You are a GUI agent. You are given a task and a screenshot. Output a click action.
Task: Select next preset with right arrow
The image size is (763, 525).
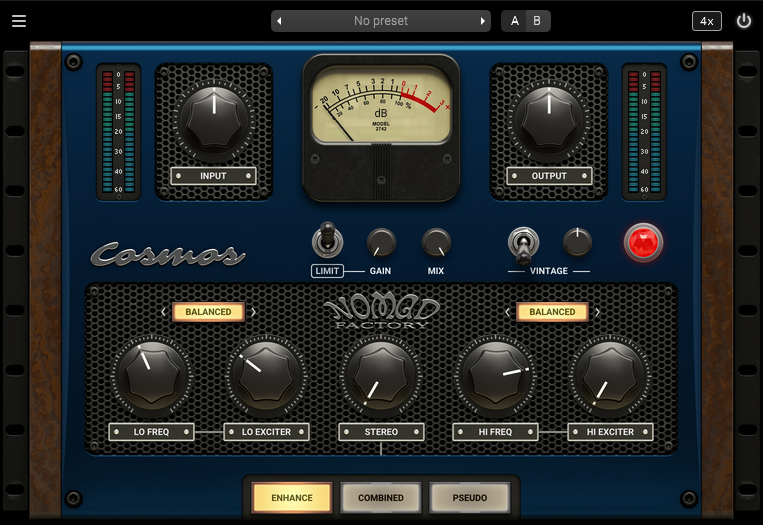pos(482,21)
